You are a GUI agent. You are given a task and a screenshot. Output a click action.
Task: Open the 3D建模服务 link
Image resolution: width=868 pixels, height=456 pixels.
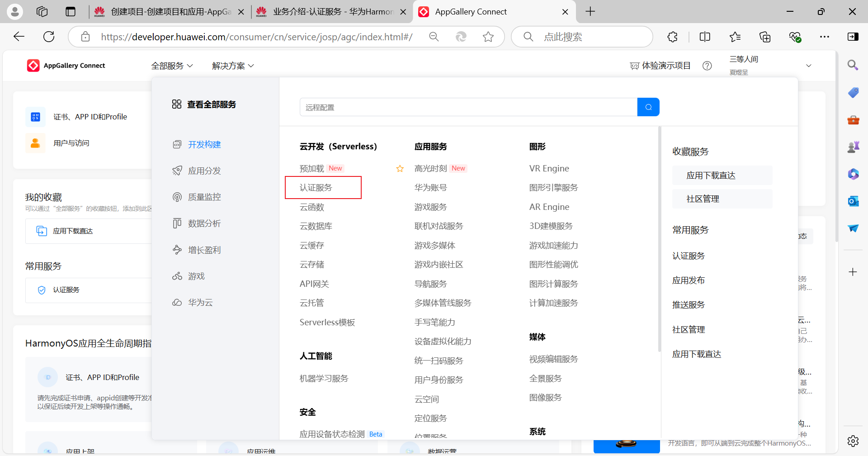click(551, 226)
